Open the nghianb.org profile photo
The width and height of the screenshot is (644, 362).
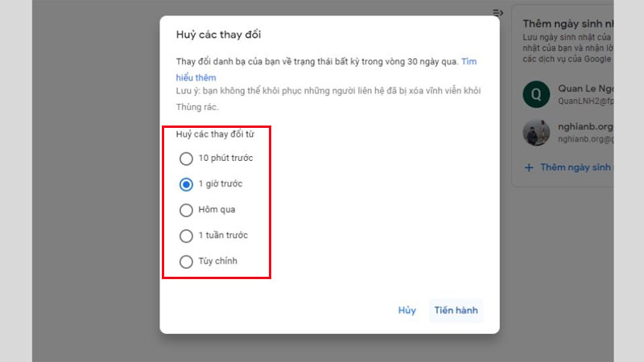[x=536, y=132]
